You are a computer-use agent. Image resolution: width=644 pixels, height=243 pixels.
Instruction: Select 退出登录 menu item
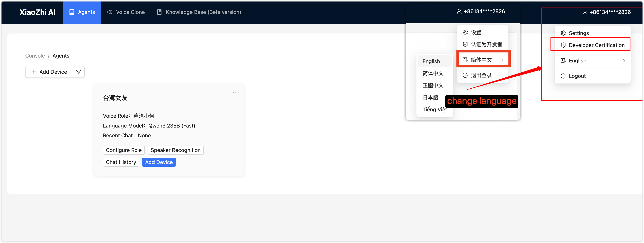482,75
